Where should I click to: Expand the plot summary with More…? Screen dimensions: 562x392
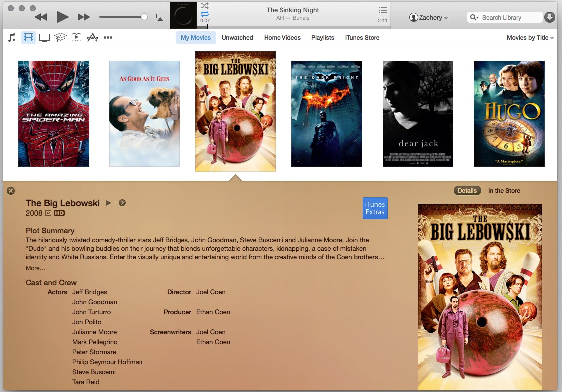(35, 268)
